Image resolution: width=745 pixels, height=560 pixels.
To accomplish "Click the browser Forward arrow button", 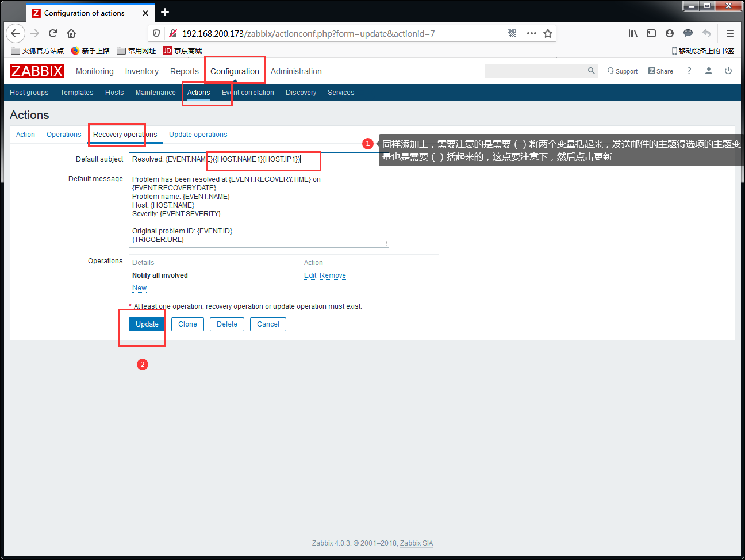I will click(34, 33).
